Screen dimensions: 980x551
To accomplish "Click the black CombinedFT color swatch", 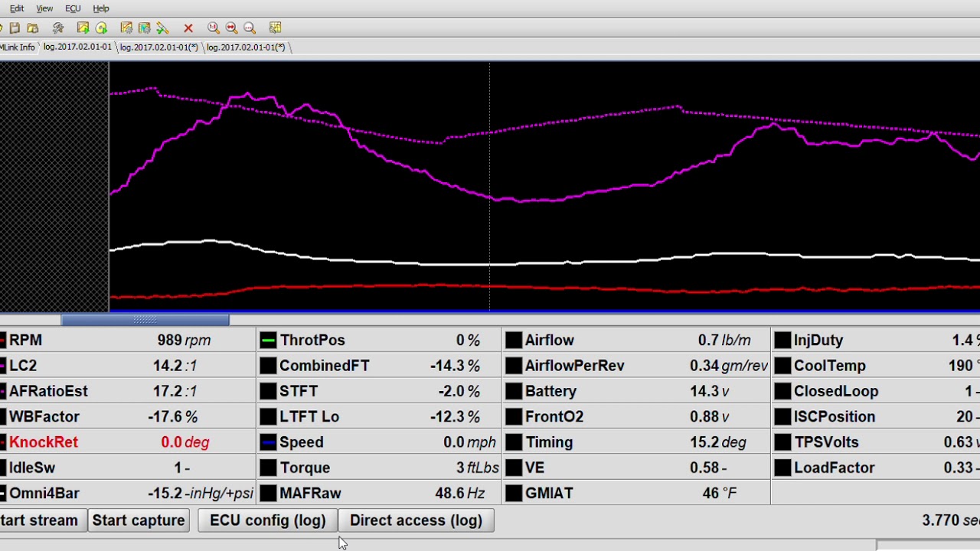I will point(268,366).
